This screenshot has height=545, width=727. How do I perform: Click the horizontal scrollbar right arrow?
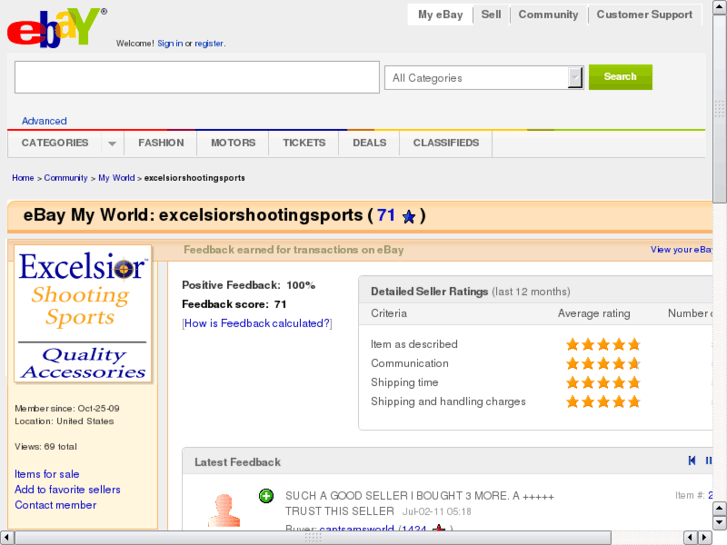pyautogui.click(x=705, y=538)
